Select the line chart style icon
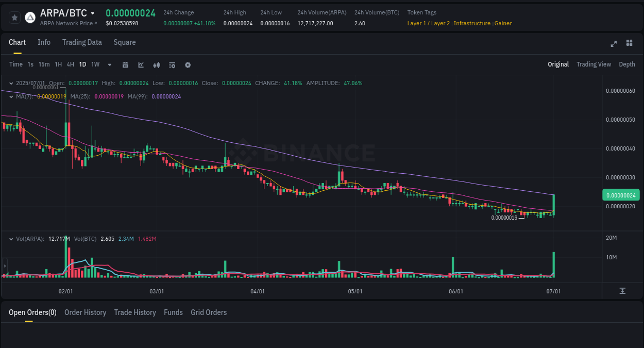 (x=141, y=64)
